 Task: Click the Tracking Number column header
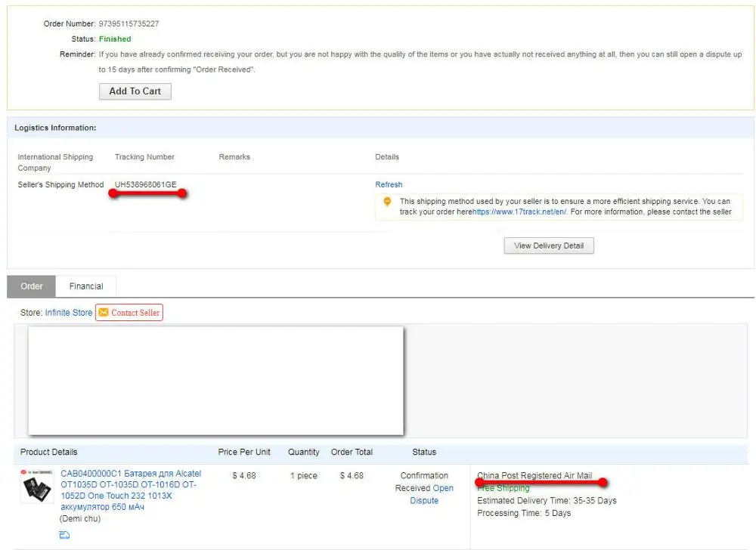pos(144,157)
